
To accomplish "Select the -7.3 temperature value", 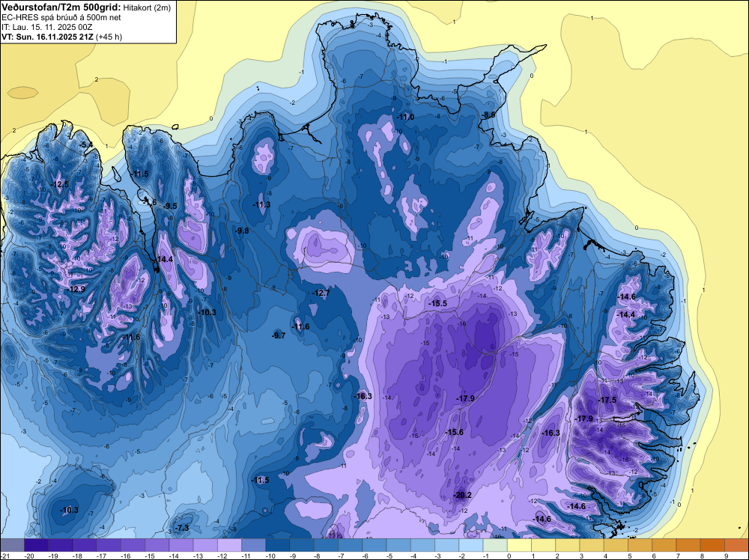I will coord(182,528).
